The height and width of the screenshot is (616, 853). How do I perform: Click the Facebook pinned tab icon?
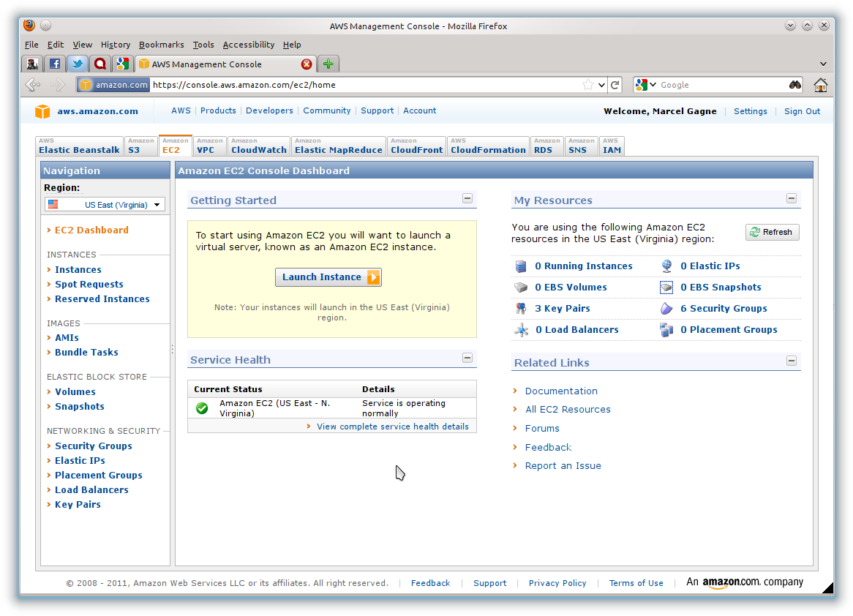coord(55,64)
